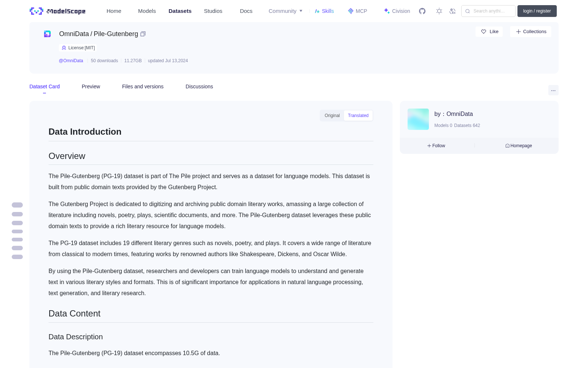Go to the Home menu item
The height and width of the screenshot is (368, 588).
[114, 11]
